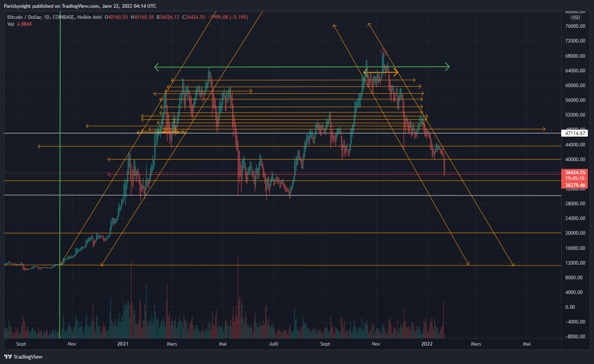The height and width of the screenshot is (364, 594).
Task: Click the close value C36424.55
Action: click(194, 17)
